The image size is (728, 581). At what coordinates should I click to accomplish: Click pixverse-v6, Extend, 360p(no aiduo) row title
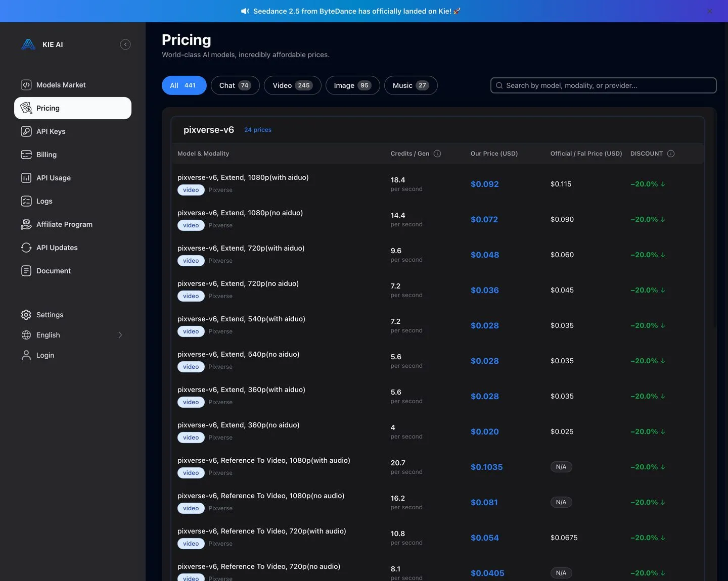(x=239, y=425)
